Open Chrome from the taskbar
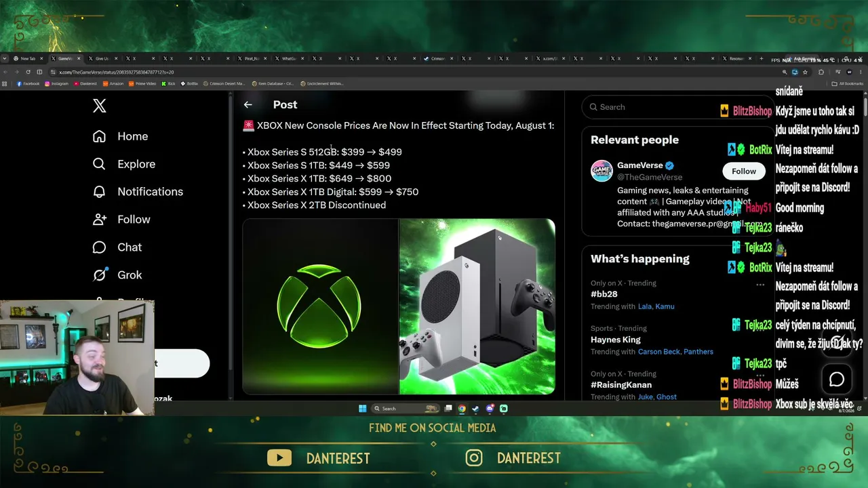 pyautogui.click(x=462, y=409)
